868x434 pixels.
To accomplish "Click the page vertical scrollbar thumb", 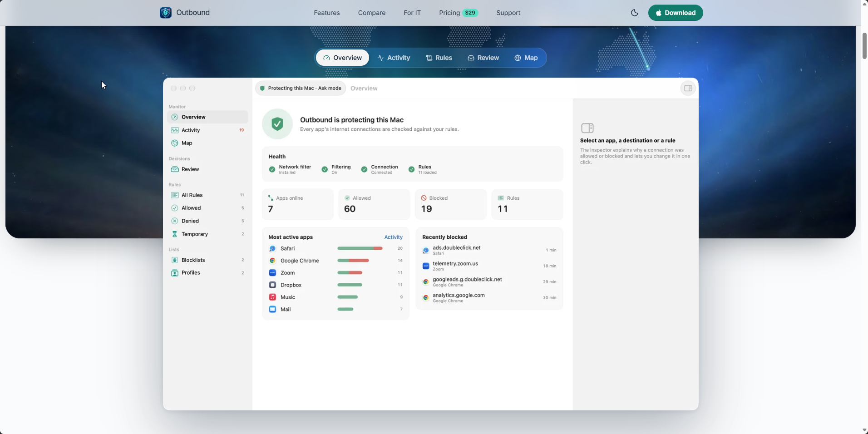I will (x=864, y=46).
